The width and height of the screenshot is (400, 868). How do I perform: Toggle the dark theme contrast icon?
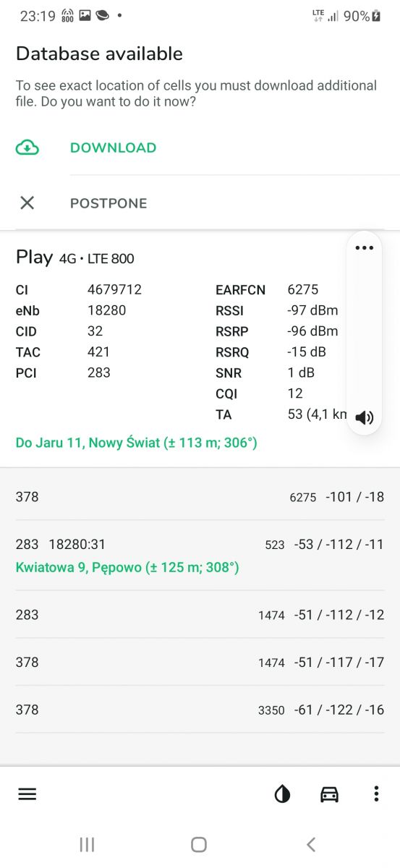click(x=282, y=794)
